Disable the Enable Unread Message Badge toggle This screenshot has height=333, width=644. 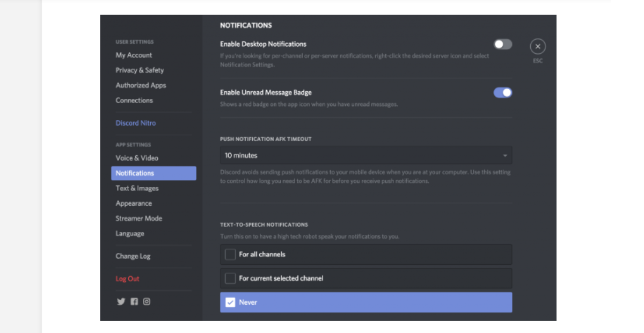pos(503,92)
